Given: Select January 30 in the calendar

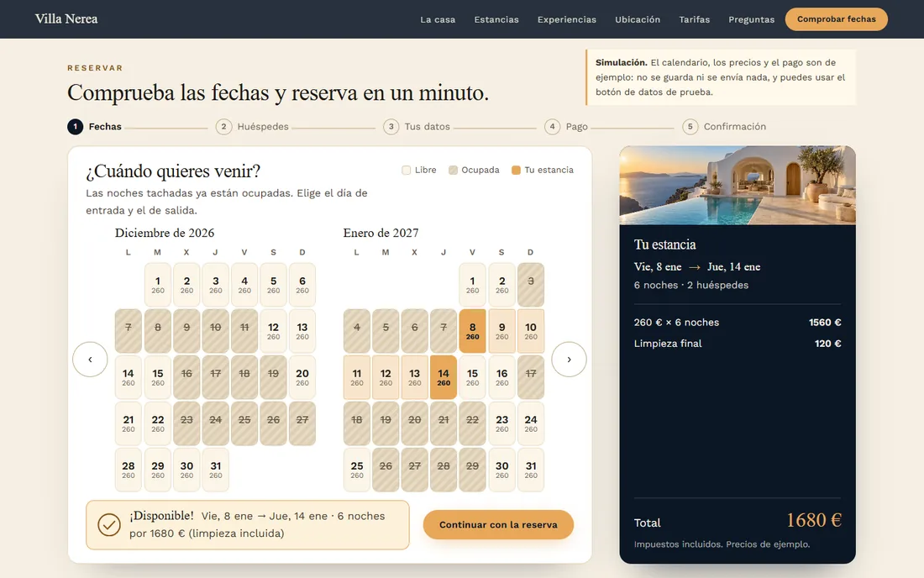Looking at the screenshot, I should [x=501, y=470].
